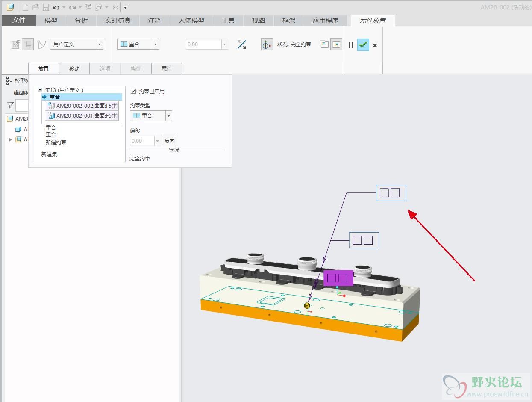Click 新建集 in the placement list
The image size is (532, 402).
pos(49,154)
